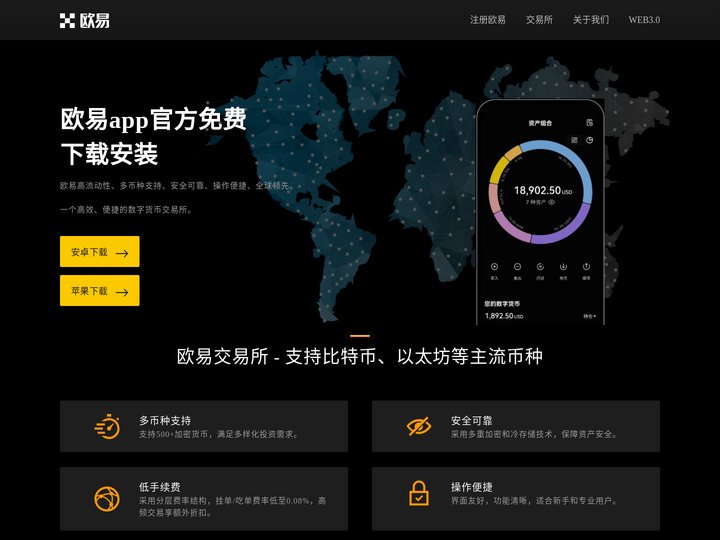Open the 交易所 menu item
The width and height of the screenshot is (720, 540).
click(539, 20)
